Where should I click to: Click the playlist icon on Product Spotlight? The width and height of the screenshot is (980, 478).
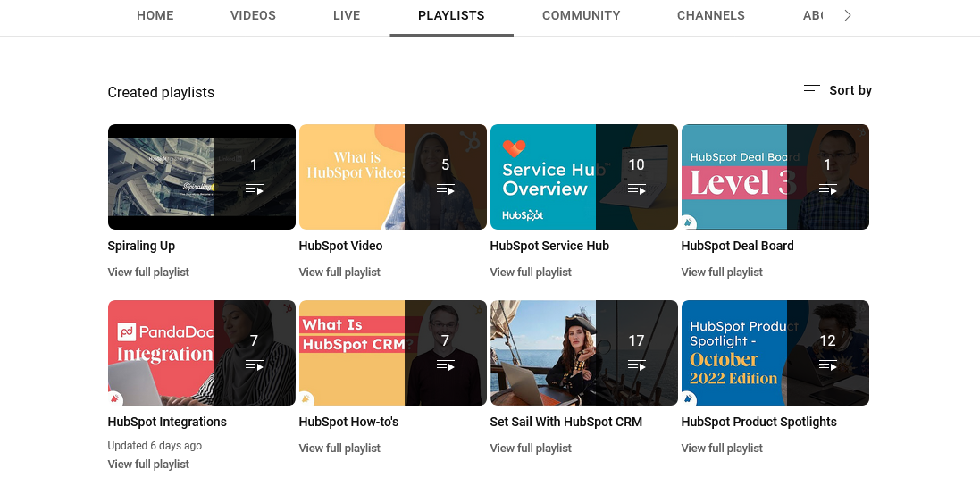pos(828,365)
